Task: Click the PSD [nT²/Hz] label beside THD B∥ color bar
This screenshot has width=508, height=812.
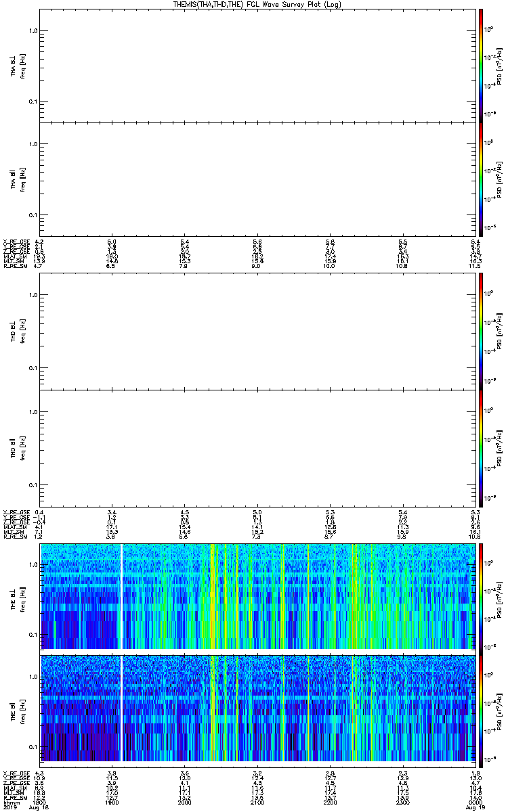Action: (x=499, y=448)
